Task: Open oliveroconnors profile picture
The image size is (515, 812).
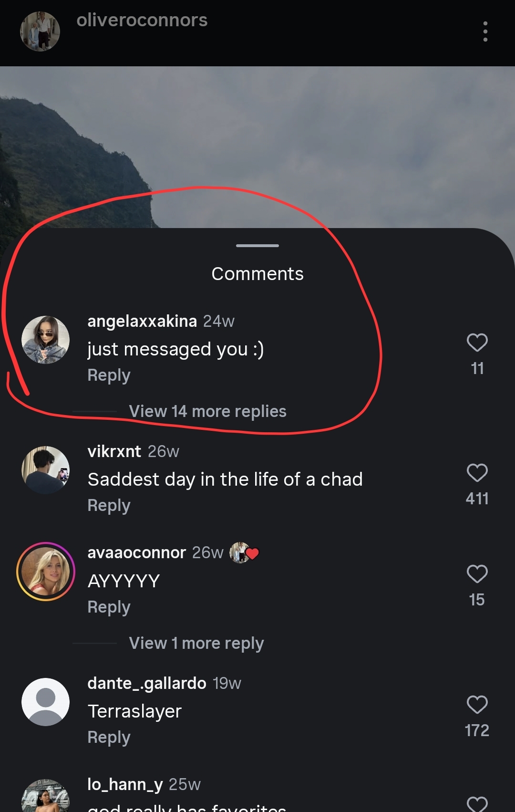Action: [x=40, y=31]
